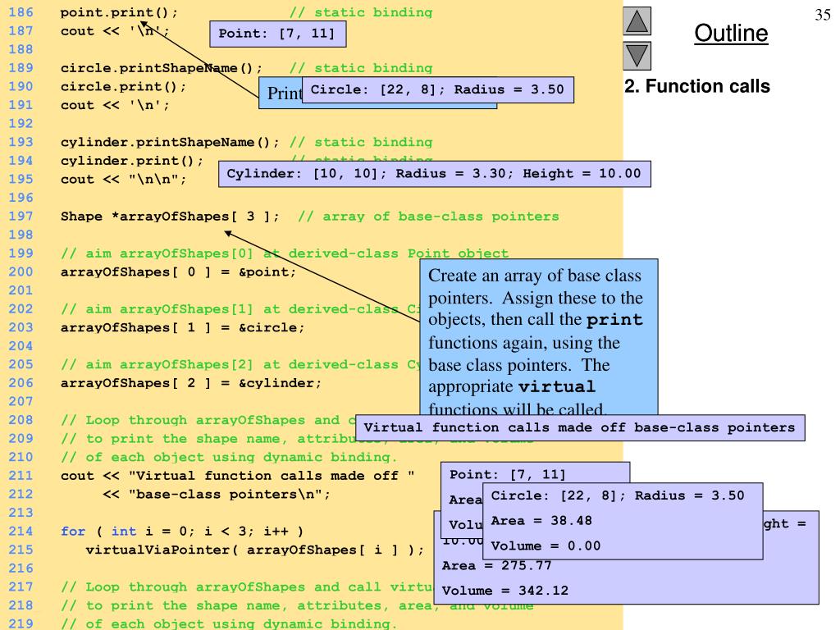Select line 194 cylinder.print() code
Screen dimensions: 840x630
(x=132, y=161)
